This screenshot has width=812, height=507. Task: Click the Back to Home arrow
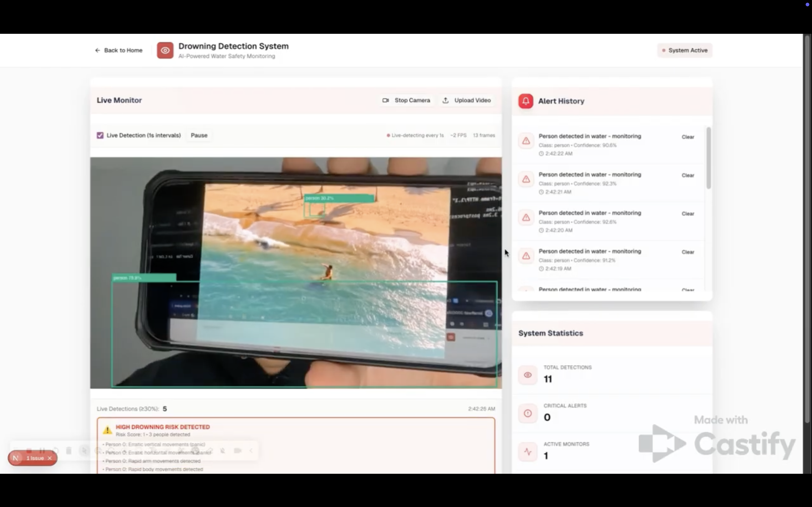(98, 50)
